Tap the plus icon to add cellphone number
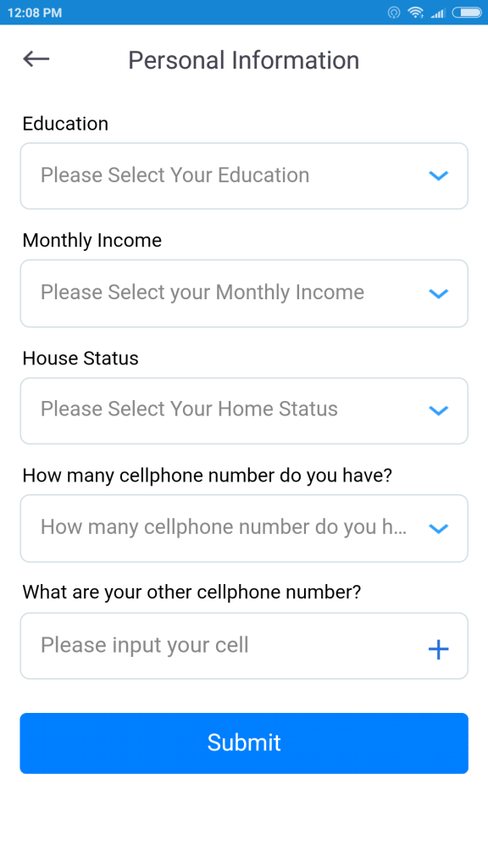The height and width of the screenshot is (868, 488). [x=438, y=648]
